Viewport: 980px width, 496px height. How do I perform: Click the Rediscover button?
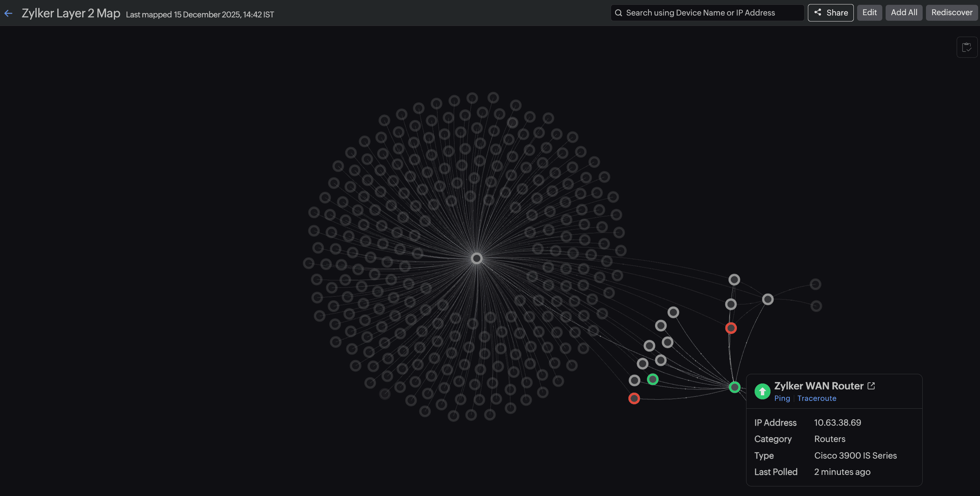point(952,13)
